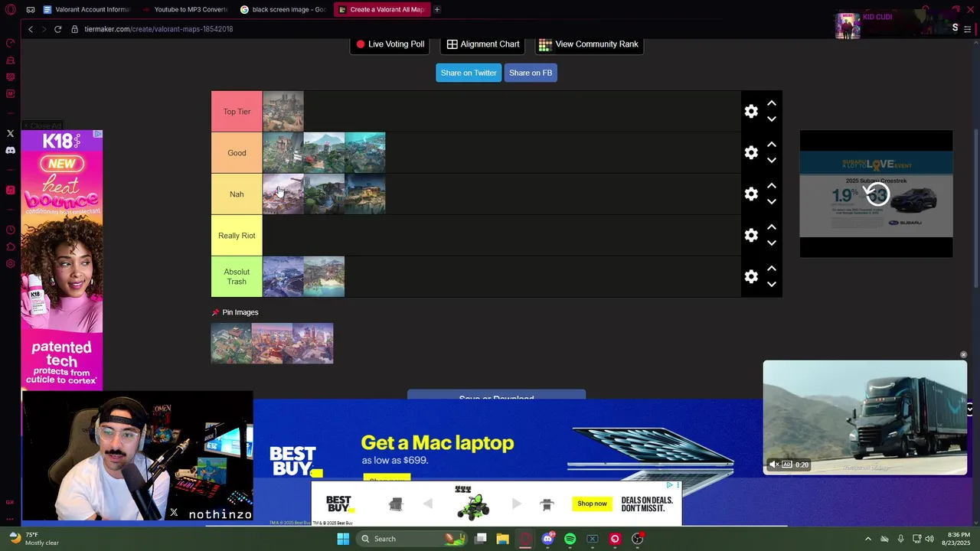
Task: Open settings gear for Really Riot row
Action: [x=751, y=236]
